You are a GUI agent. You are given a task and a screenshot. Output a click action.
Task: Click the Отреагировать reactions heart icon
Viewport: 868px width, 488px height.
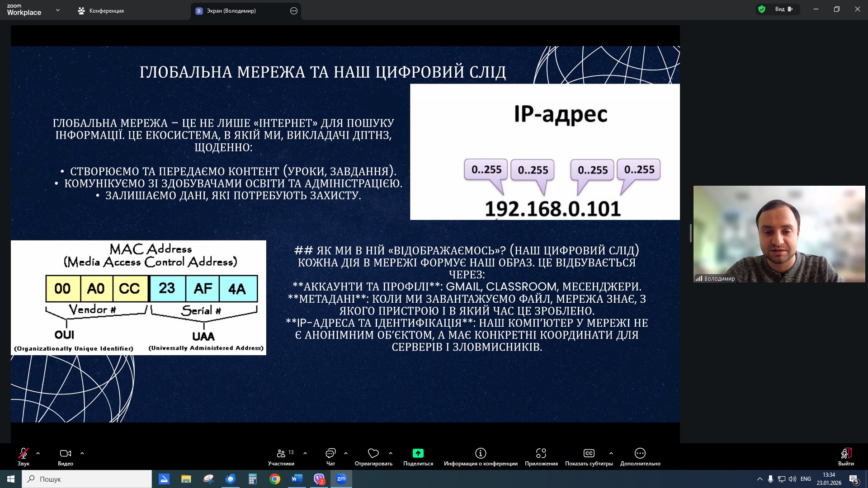click(x=373, y=454)
